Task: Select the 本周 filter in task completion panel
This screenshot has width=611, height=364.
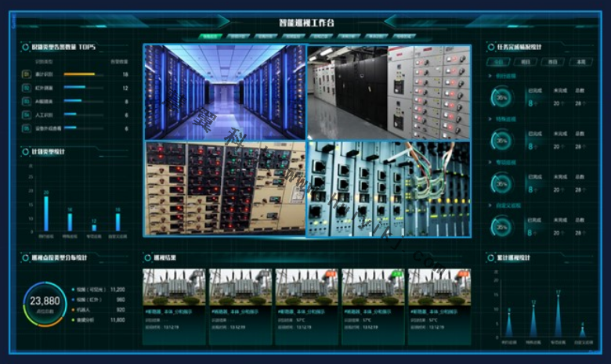Action: click(x=580, y=61)
